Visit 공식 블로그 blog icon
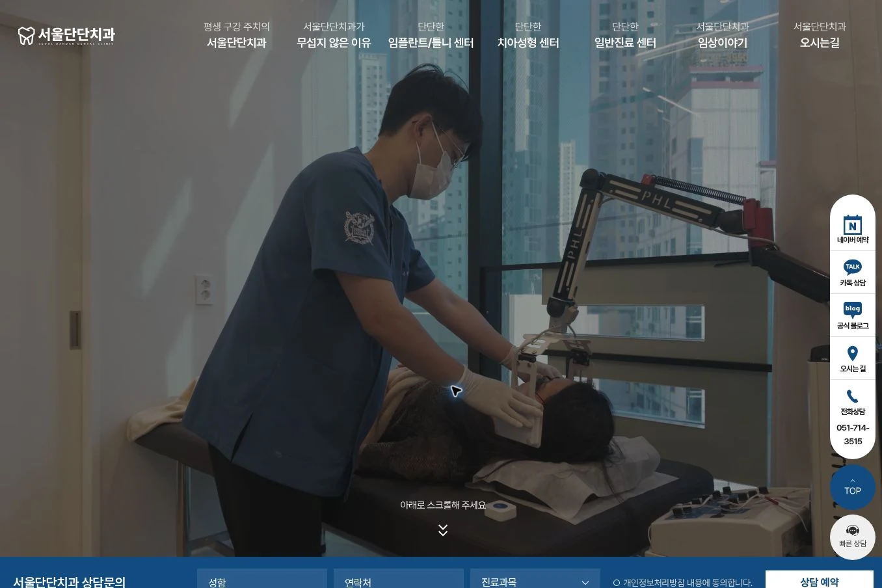The image size is (882, 588). click(x=852, y=310)
